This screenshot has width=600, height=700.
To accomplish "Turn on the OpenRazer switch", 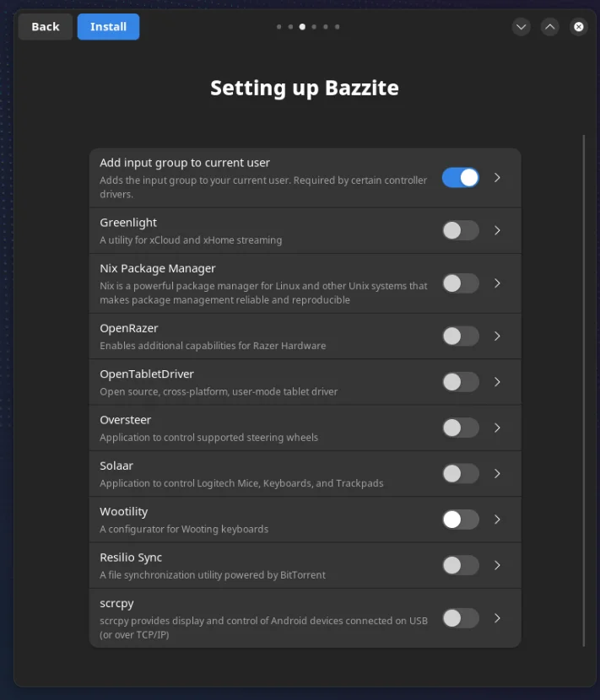I will (460, 336).
